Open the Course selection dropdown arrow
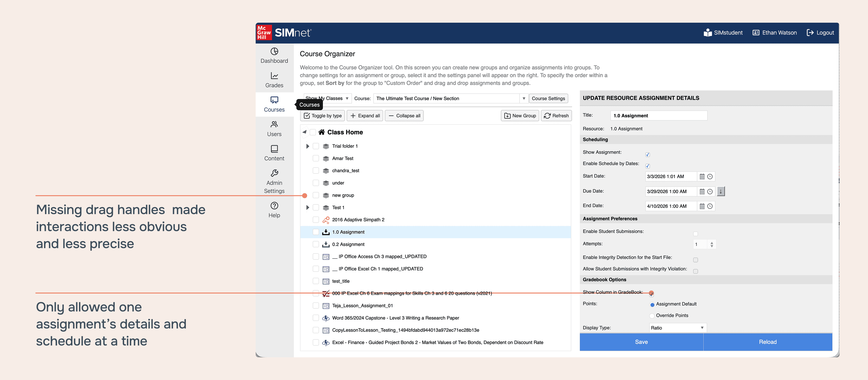This screenshot has width=868, height=380. click(x=524, y=99)
